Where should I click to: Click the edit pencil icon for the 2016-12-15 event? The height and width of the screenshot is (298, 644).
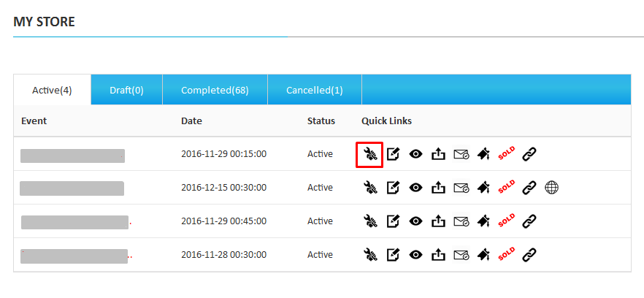click(393, 188)
